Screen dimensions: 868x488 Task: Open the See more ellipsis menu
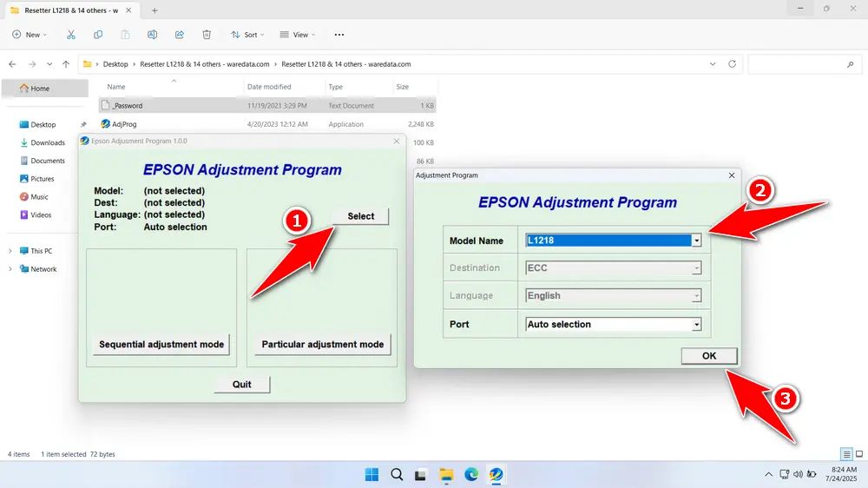339,35
